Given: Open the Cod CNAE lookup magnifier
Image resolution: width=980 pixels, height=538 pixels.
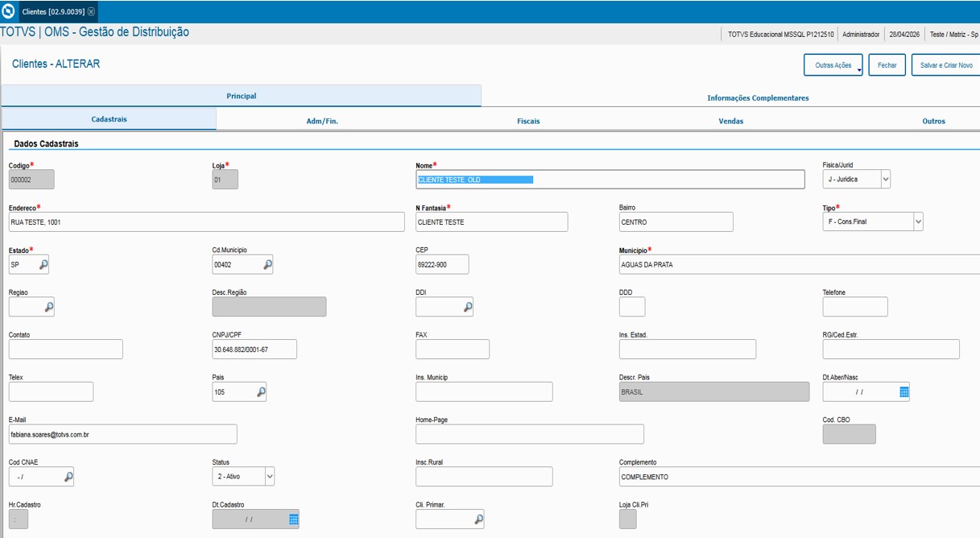Looking at the screenshot, I should [x=68, y=477].
